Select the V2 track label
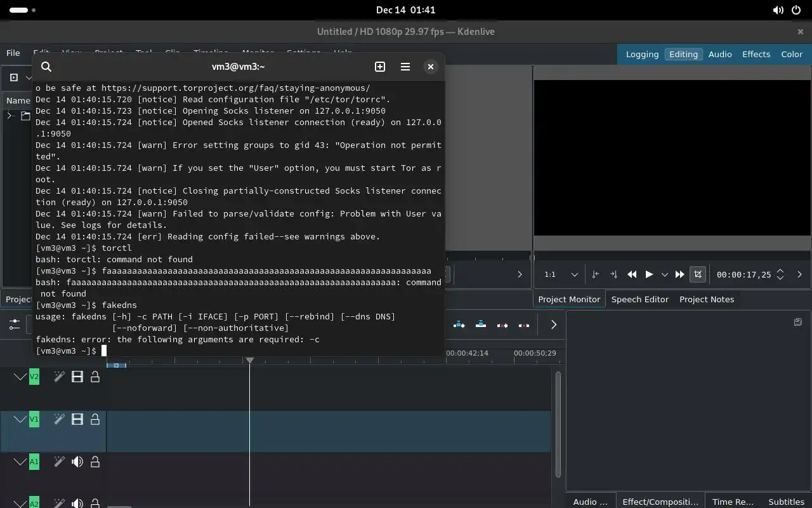Viewport: 812px width, 508px height. click(x=34, y=377)
